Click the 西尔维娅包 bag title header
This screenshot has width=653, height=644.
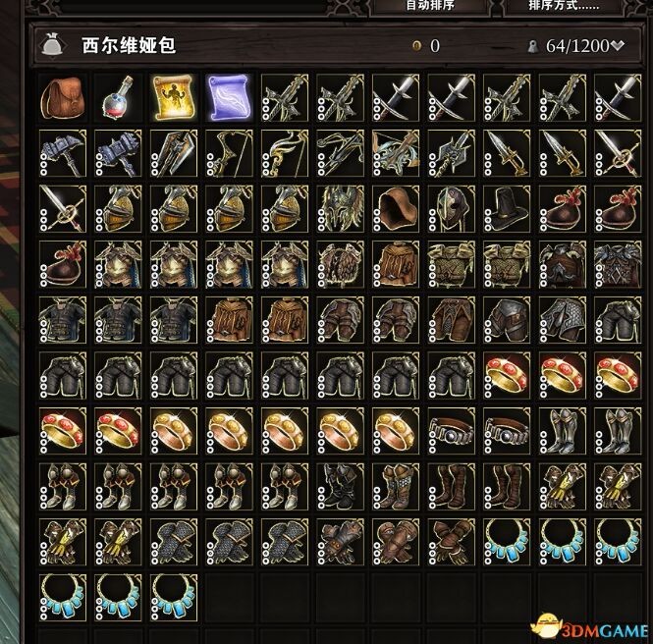pyautogui.click(x=129, y=45)
